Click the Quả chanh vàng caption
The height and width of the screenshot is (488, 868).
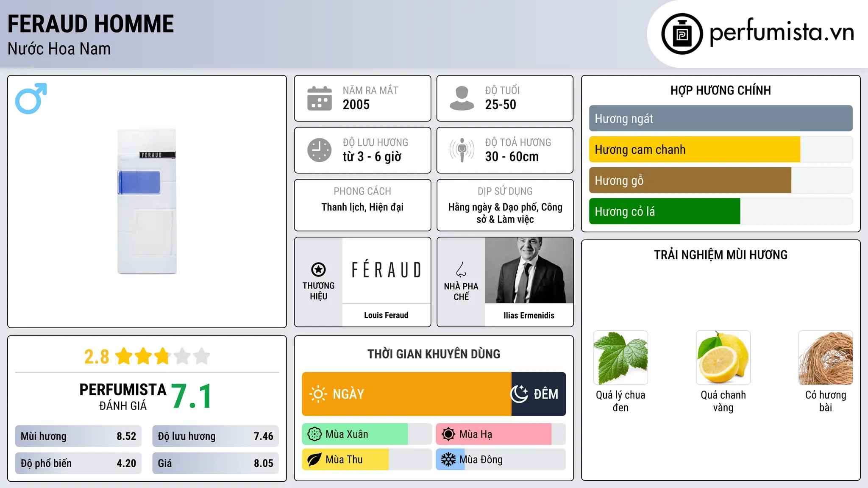(723, 401)
